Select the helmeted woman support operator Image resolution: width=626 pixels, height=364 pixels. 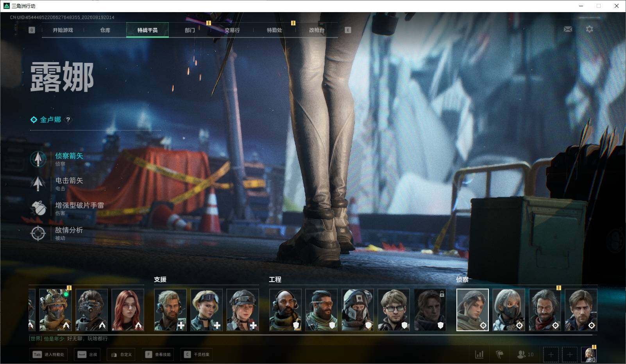tap(243, 310)
